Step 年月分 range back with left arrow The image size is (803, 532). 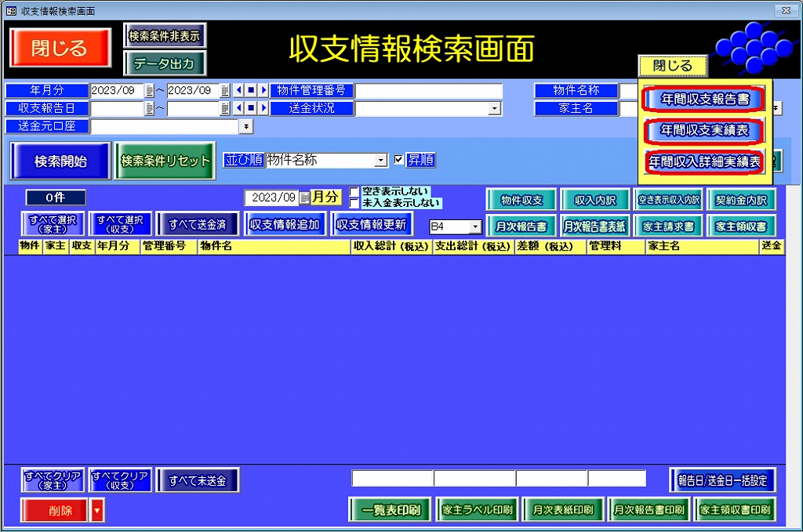coord(239,91)
